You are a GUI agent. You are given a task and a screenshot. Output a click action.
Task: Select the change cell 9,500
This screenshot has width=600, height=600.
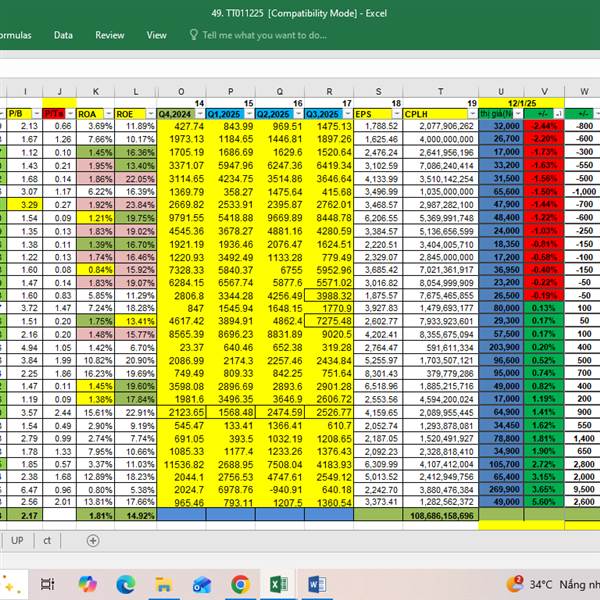tap(583, 489)
